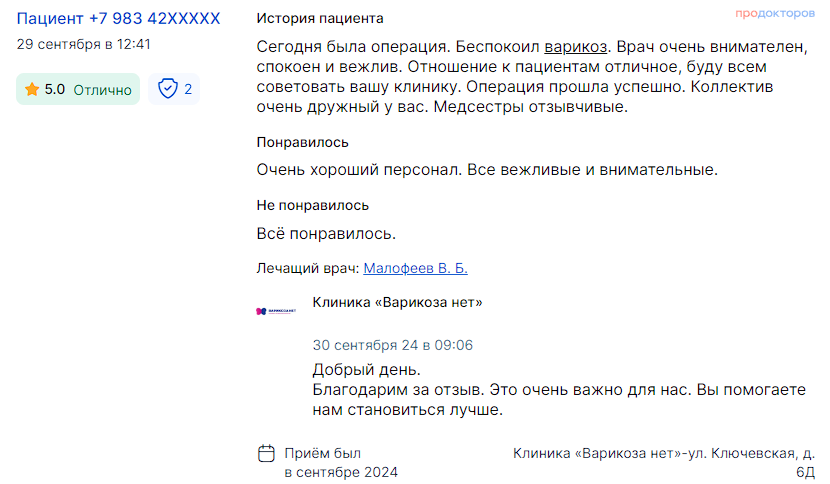Click the review date 29 сентября в 12:41

84,44
